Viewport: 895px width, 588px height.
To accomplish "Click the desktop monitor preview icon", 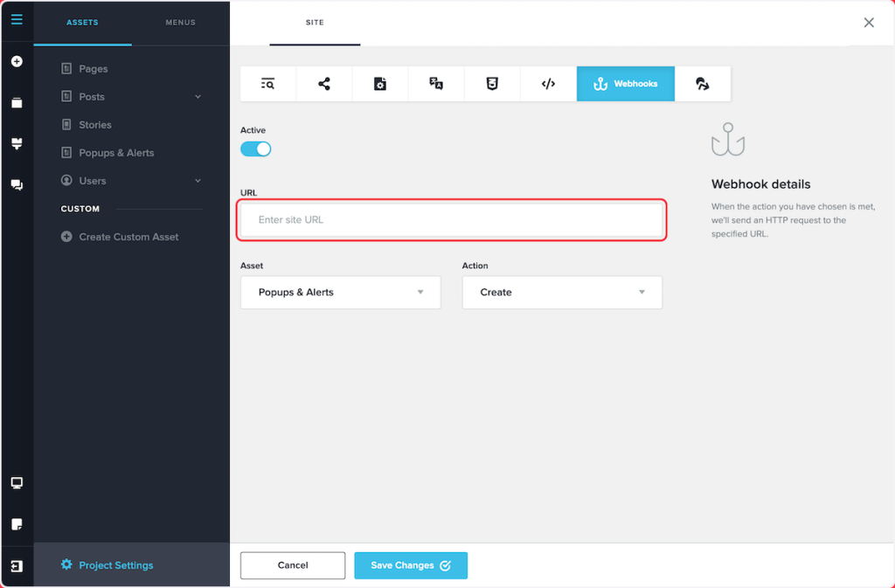I will click(17, 483).
